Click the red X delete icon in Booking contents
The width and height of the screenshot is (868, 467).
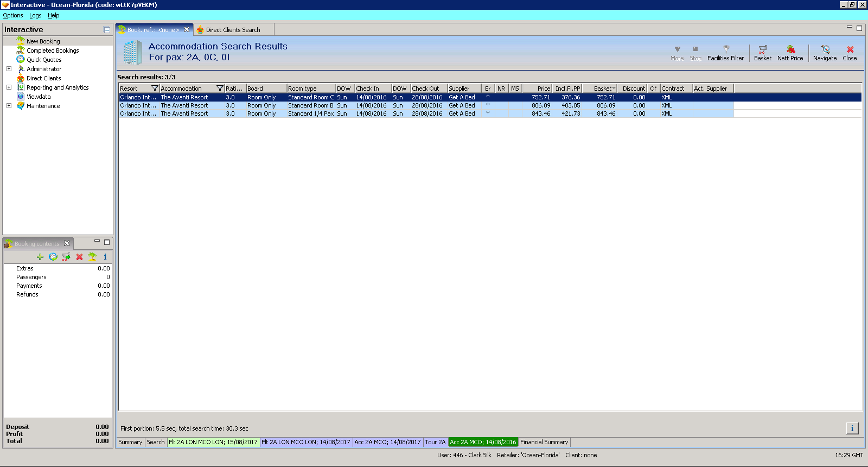(x=79, y=257)
